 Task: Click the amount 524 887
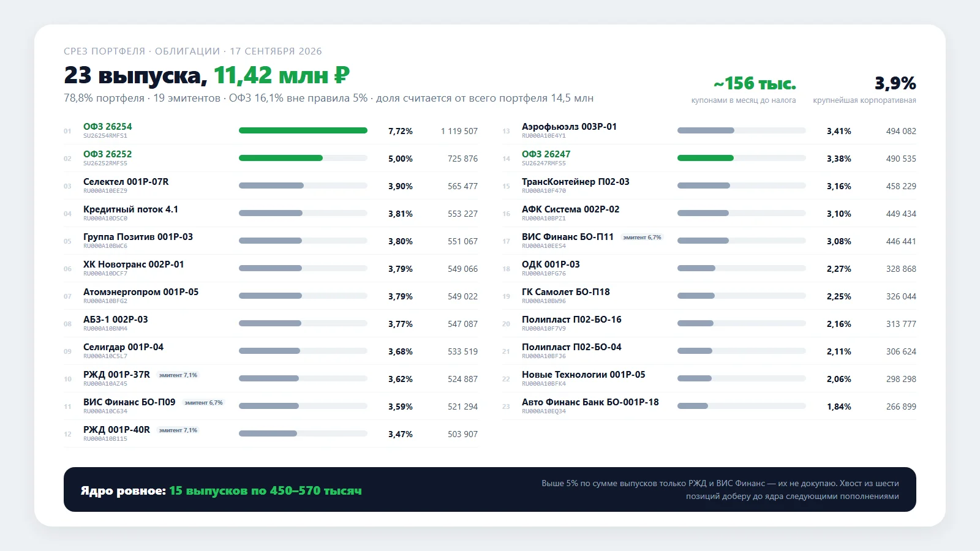[x=462, y=379]
